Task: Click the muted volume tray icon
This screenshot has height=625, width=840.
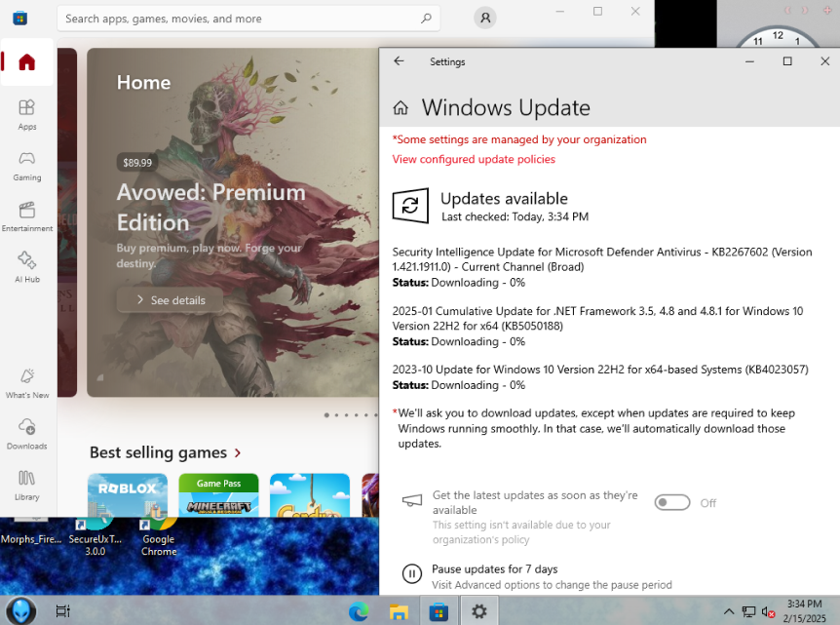Action: (x=768, y=611)
